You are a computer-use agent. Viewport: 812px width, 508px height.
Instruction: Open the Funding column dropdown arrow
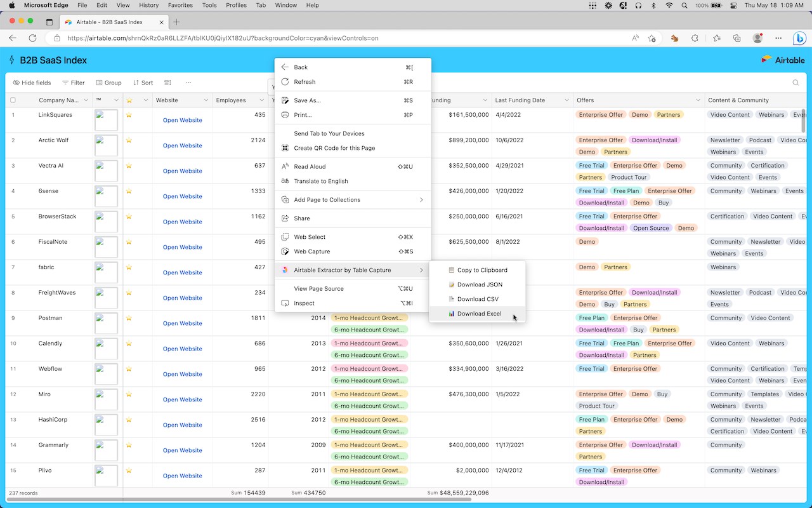485,100
